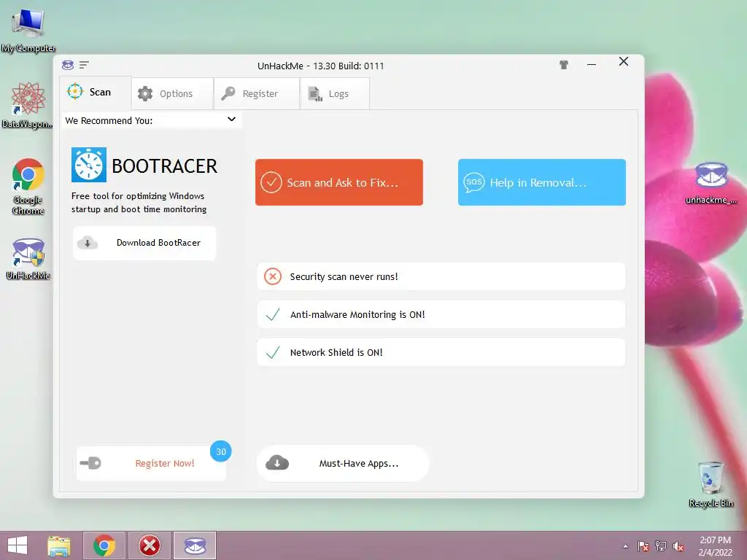Image resolution: width=747 pixels, height=560 pixels.
Task: Click the SOS speech bubble icon
Action: point(473,182)
